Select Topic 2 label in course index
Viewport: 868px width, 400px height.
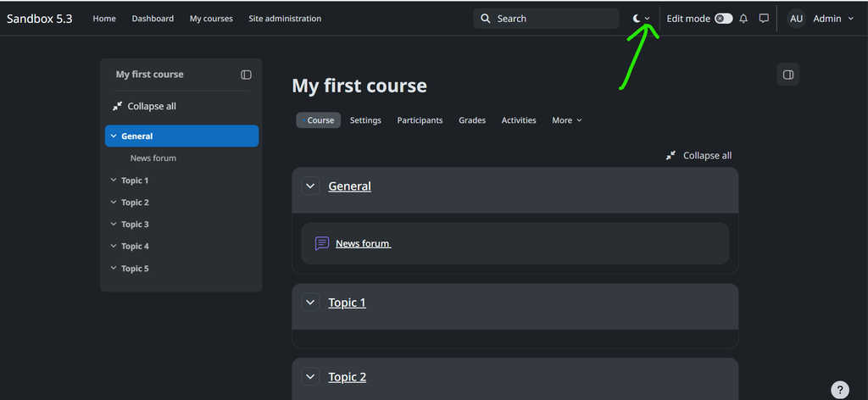[135, 203]
